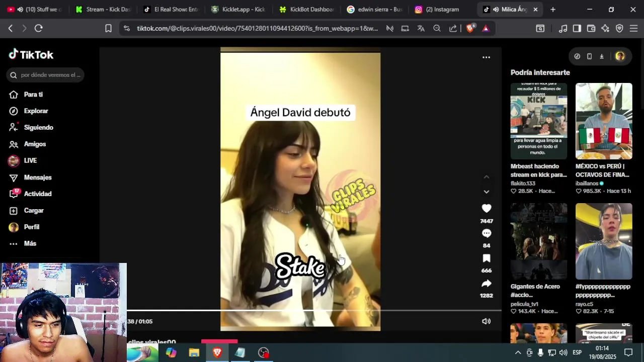Open the get-app phone icon
Viewport: 644px width, 362px height.
click(589, 56)
